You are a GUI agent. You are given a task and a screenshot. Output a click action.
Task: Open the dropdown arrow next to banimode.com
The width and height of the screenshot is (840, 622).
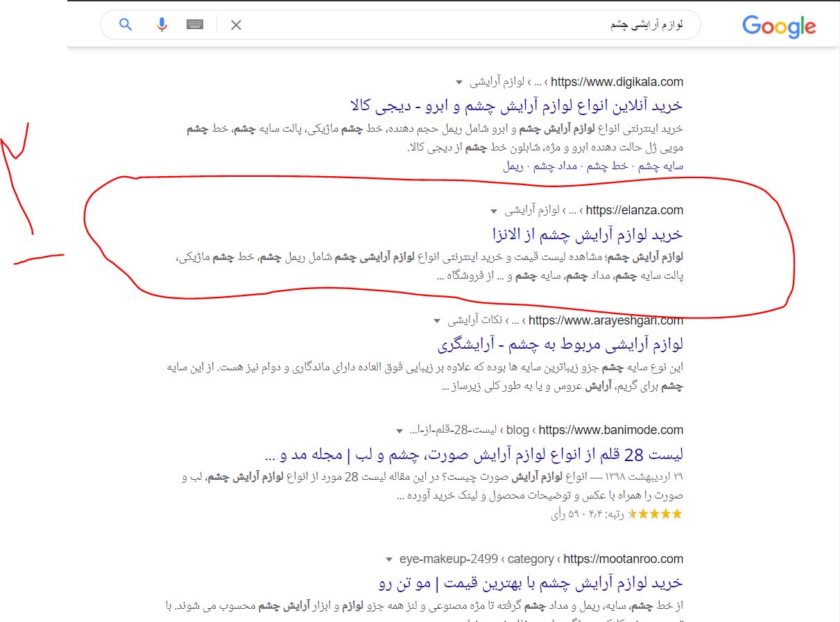400,431
